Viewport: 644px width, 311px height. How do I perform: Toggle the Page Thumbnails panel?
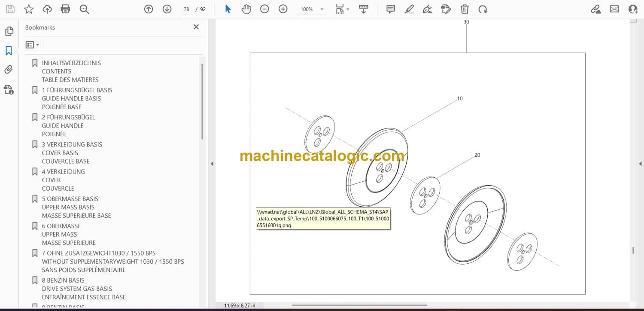(9, 31)
